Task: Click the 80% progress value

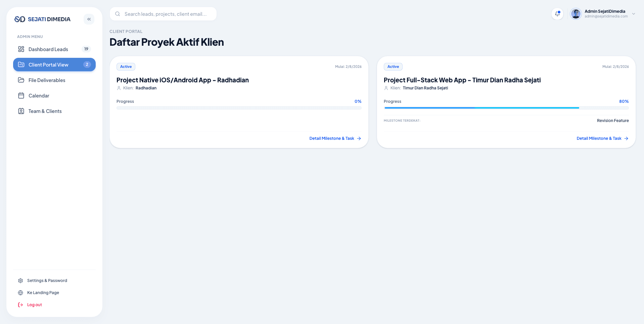Action: pos(624,102)
